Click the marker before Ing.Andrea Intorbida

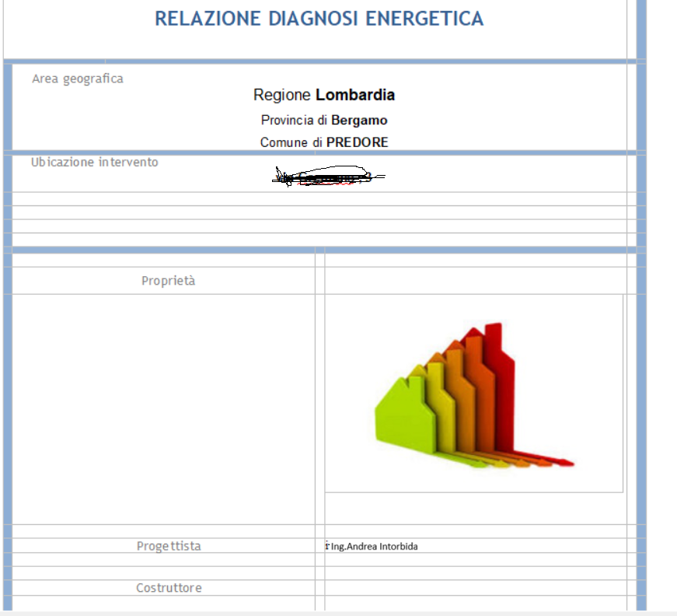327,546
